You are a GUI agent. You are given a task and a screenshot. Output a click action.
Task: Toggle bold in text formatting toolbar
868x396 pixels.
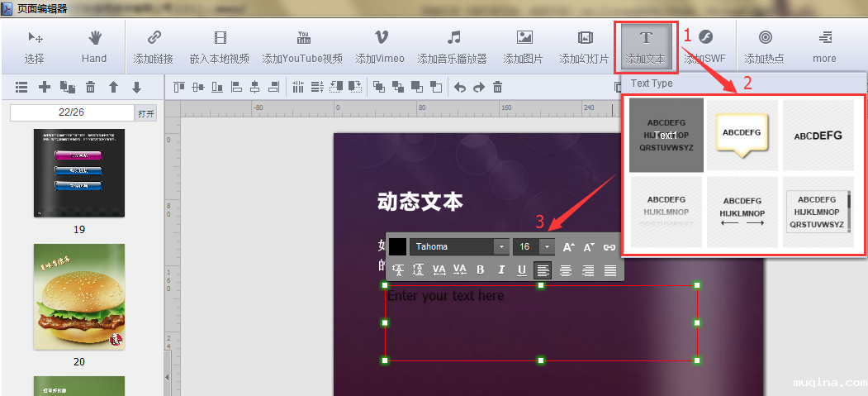[480, 270]
